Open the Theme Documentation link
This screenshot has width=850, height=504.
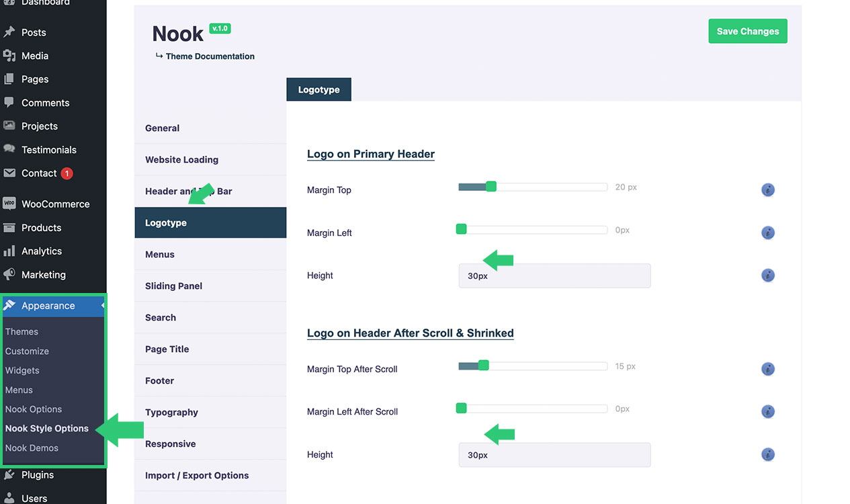[x=210, y=56]
